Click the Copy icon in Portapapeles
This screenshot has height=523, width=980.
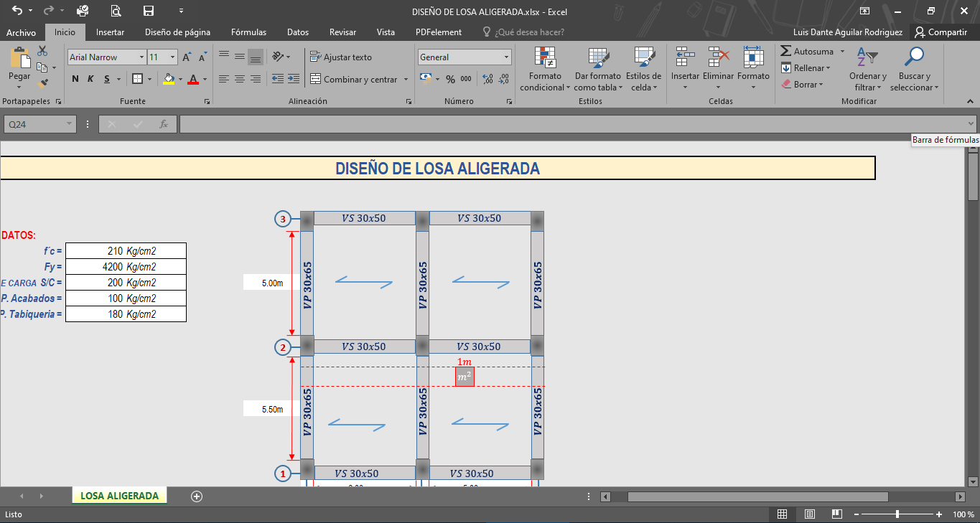tap(42, 67)
